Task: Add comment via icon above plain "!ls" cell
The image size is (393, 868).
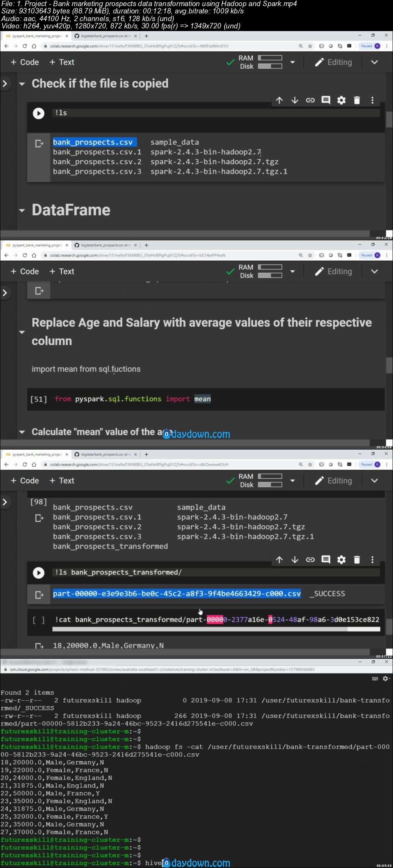Action: coord(326,100)
